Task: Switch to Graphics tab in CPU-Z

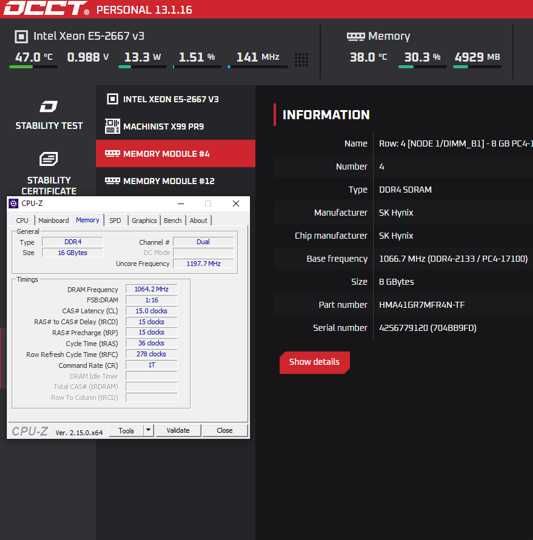Action: (144, 220)
